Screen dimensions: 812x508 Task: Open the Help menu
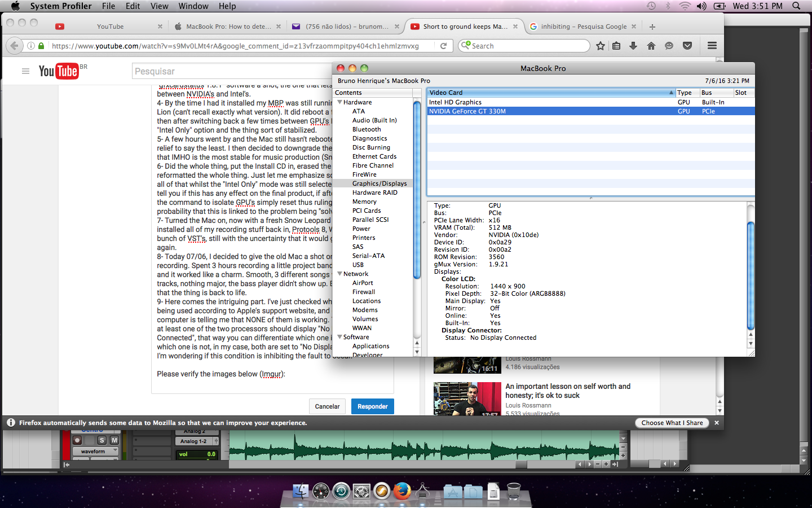(227, 6)
